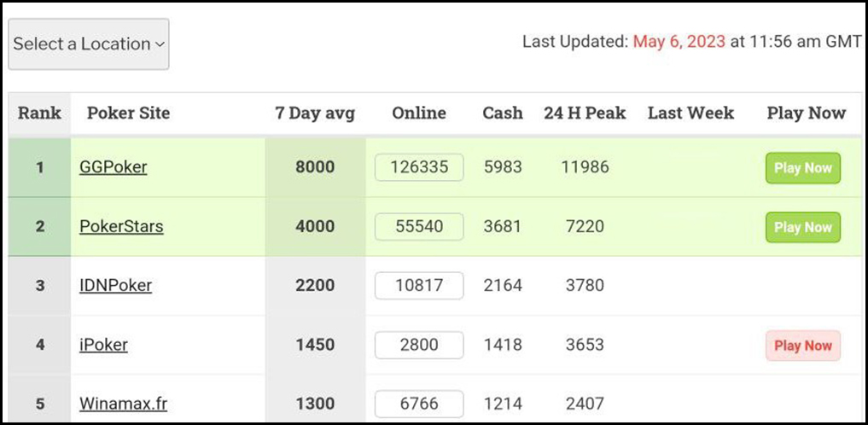Open the Winamax.fr link
Image resolution: width=868 pixels, height=425 pixels.
click(x=123, y=404)
